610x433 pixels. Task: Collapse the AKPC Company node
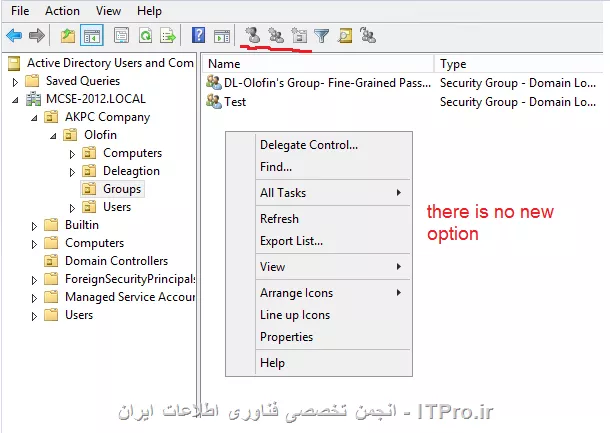click(34, 118)
